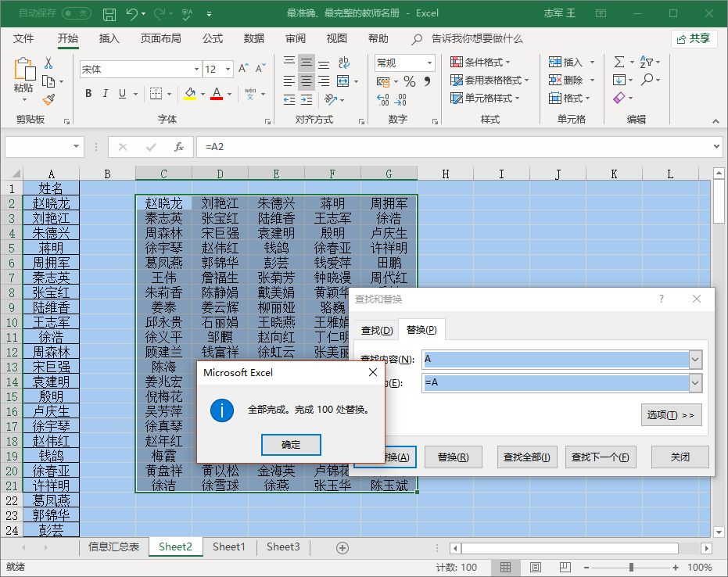This screenshot has width=728, height=577.
Task: Click the Copy icon in clipboard group
Action: tap(48, 81)
